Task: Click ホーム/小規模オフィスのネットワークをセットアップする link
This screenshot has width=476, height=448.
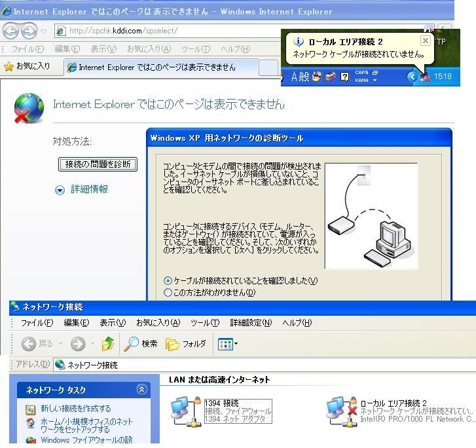Action: (x=87, y=425)
